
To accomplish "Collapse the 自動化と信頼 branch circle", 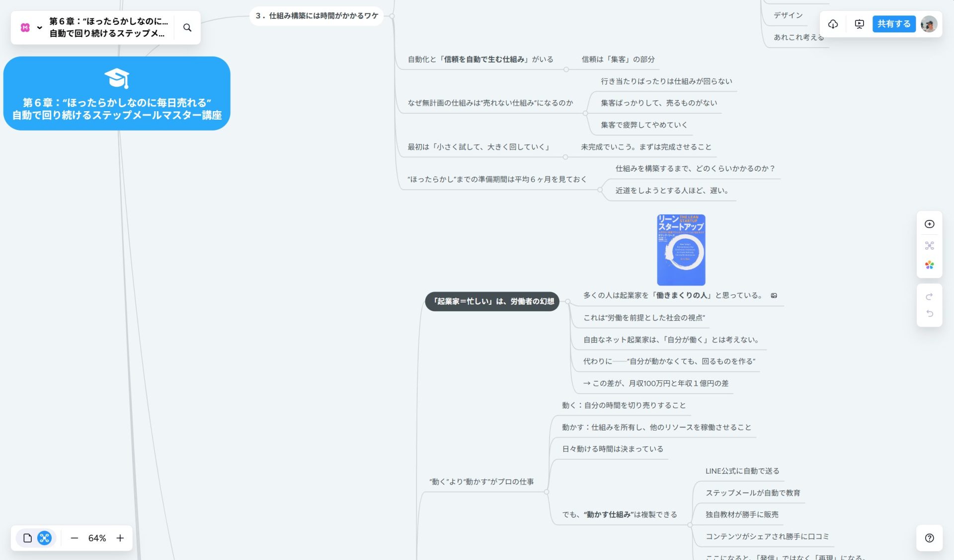I will (x=566, y=70).
